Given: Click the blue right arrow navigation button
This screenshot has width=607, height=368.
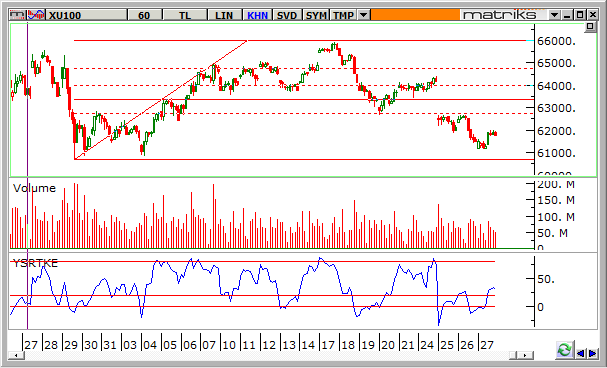Looking at the screenshot, I should pos(592,353).
